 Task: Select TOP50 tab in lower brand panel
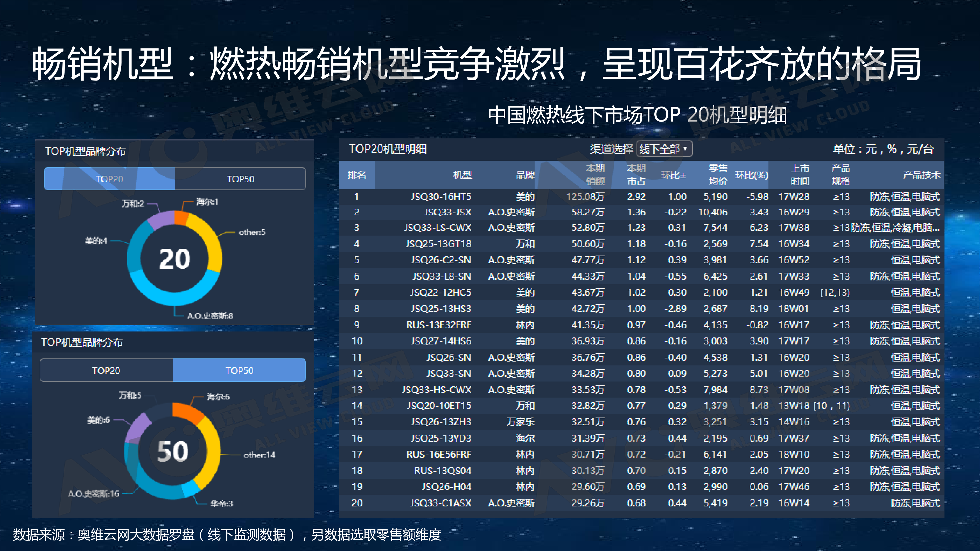pos(239,370)
